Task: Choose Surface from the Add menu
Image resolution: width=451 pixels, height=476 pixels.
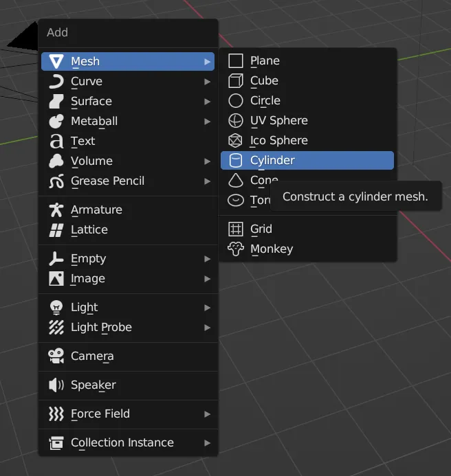Action: click(x=128, y=101)
